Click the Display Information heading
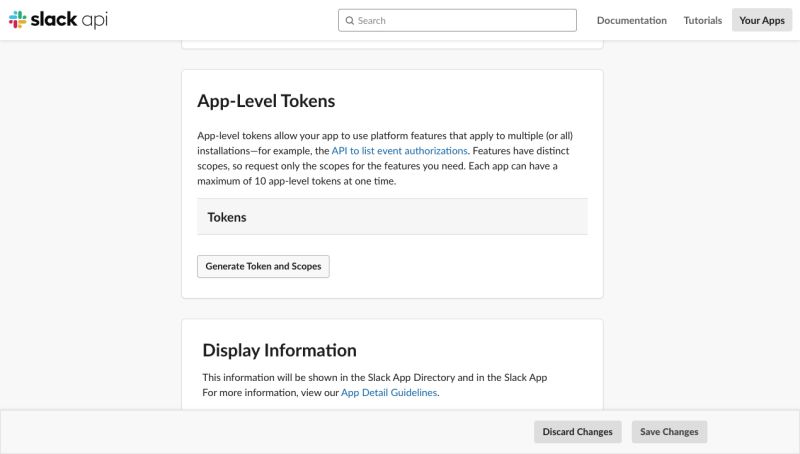 click(280, 350)
